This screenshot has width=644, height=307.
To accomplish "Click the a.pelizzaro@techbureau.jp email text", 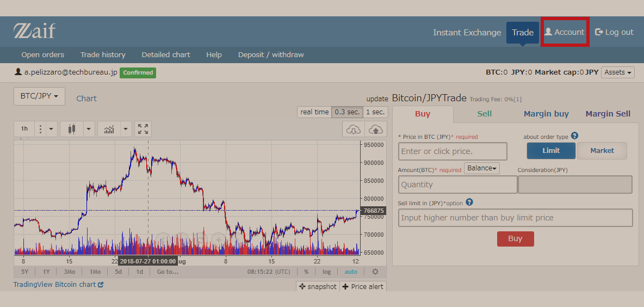I will [x=71, y=73].
